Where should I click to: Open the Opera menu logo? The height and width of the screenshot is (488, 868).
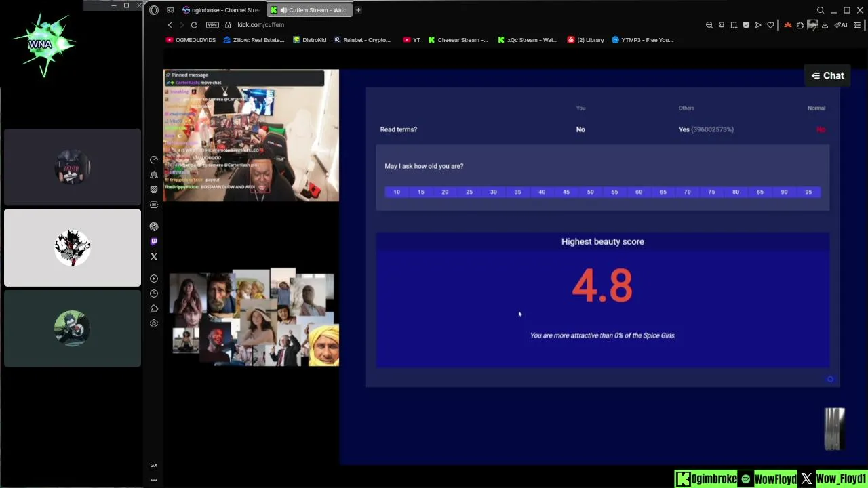point(154,10)
